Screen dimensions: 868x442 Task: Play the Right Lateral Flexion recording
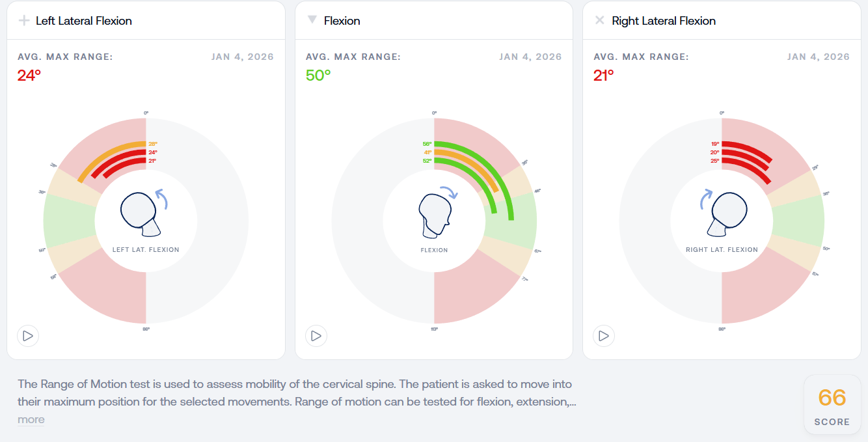pyautogui.click(x=604, y=336)
